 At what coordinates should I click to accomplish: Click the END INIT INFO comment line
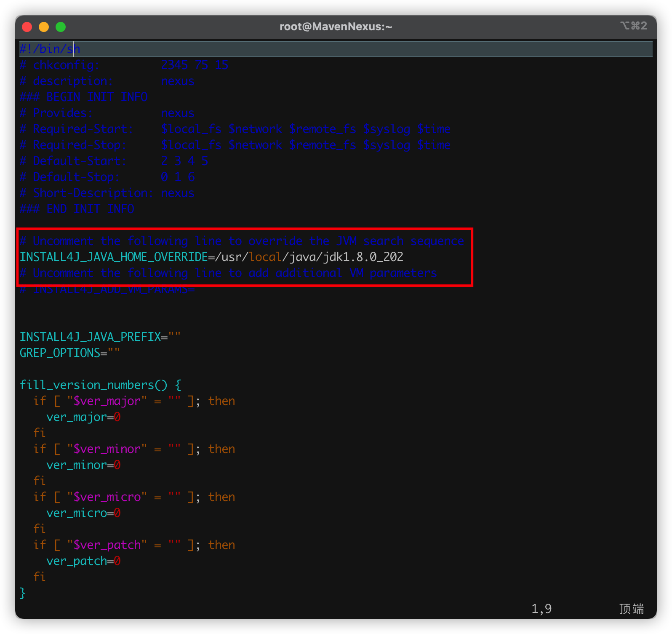(x=77, y=209)
